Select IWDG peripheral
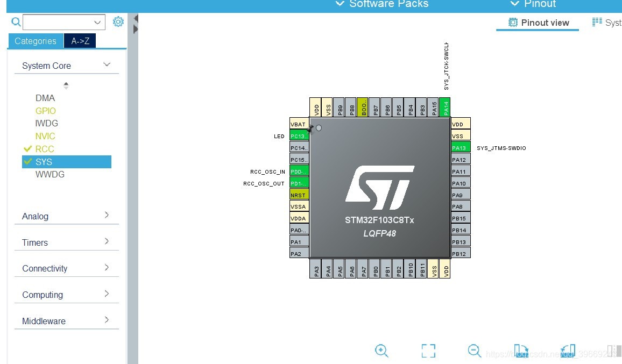Screen dimensions: 622x364 (47, 123)
